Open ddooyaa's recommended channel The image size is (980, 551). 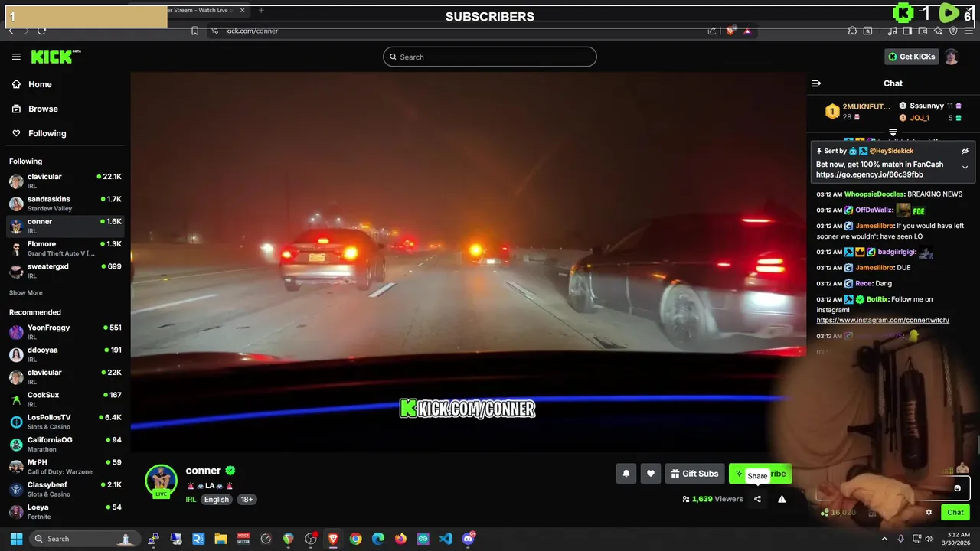65,354
